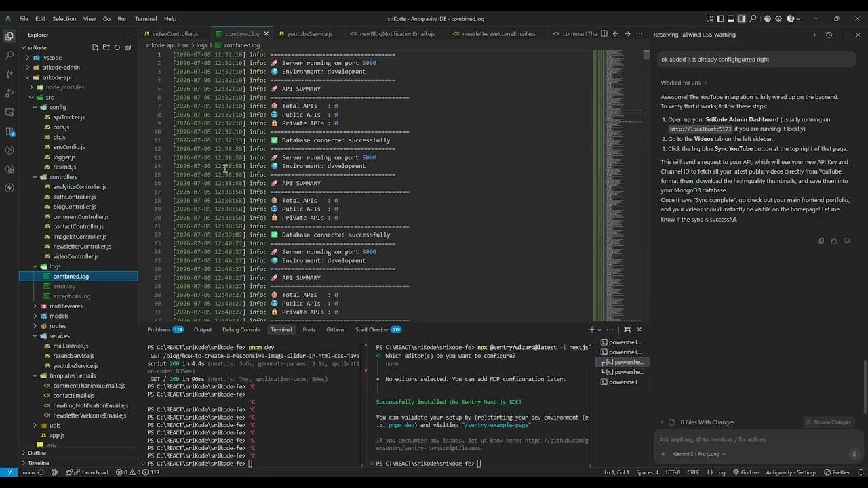868x488 pixels.
Task: Click Go Live in the status bar
Action: [745, 472]
